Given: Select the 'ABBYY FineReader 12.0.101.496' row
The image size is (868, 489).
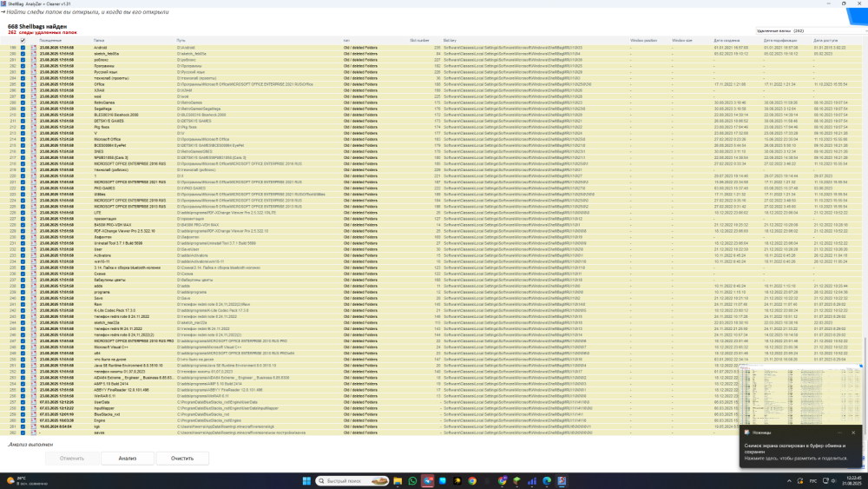Looking at the screenshot, I should (431, 390).
